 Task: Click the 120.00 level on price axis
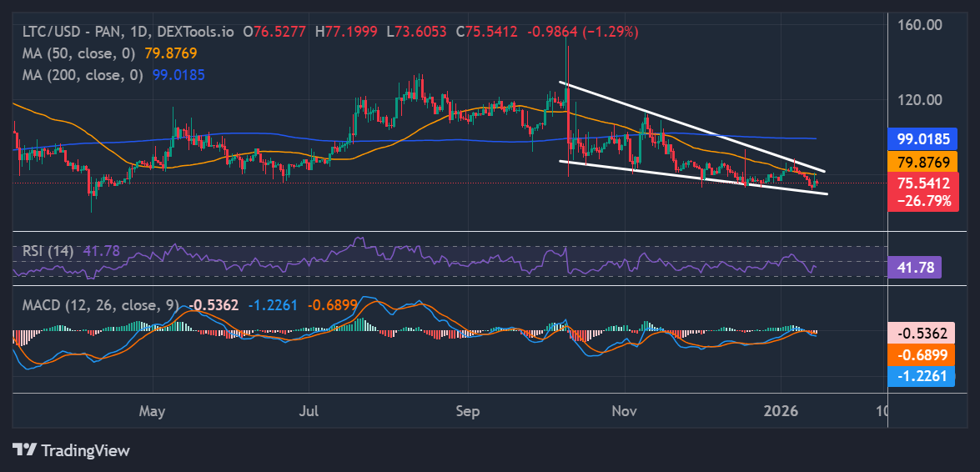click(x=922, y=100)
